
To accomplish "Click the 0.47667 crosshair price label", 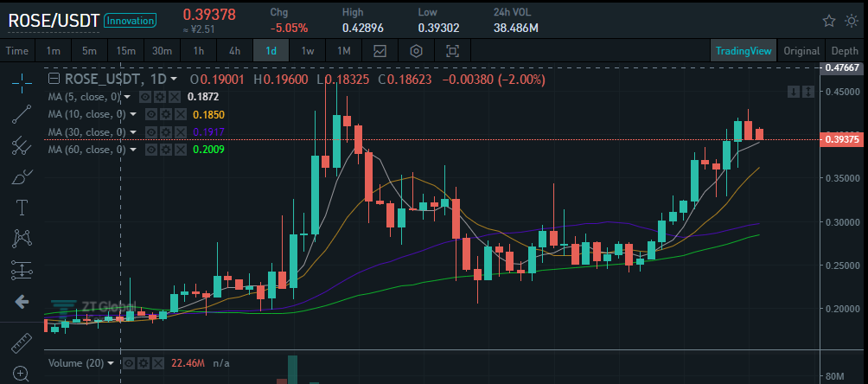I will point(841,67).
